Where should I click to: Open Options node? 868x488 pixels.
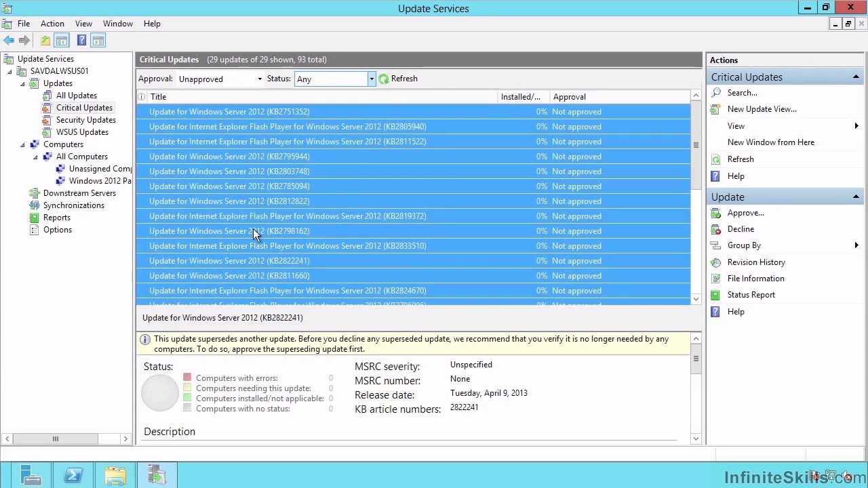pyautogui.click(x=58, y=230)
